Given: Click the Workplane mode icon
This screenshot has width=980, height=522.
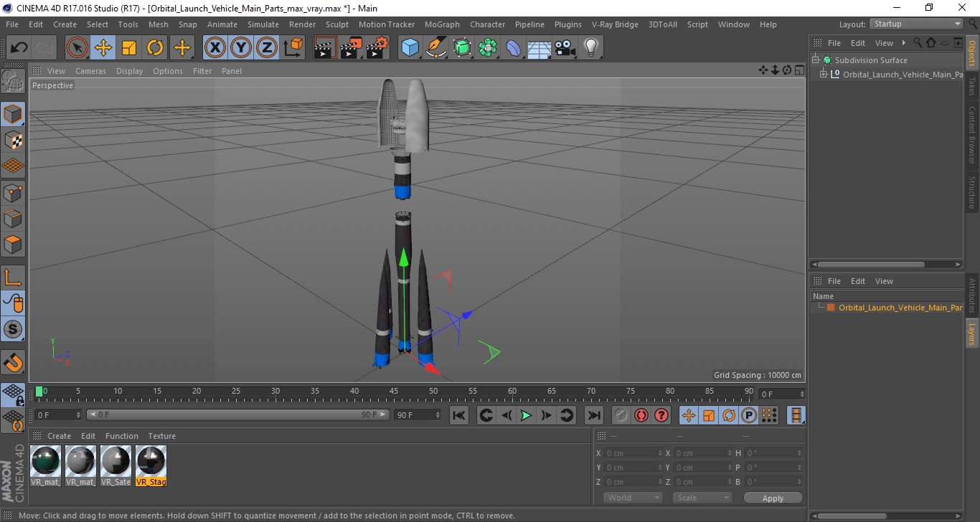Looking at the screenshot, I should (13, 166).
